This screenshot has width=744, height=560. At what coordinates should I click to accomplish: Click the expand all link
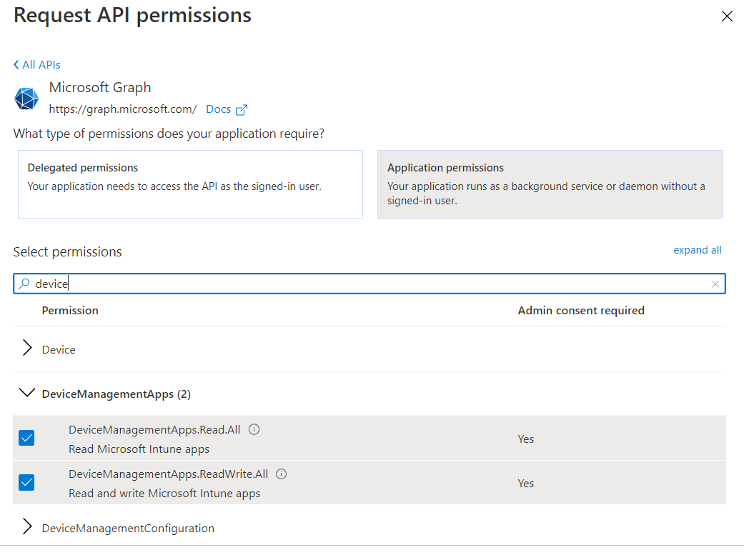click(x=697, y=250)
